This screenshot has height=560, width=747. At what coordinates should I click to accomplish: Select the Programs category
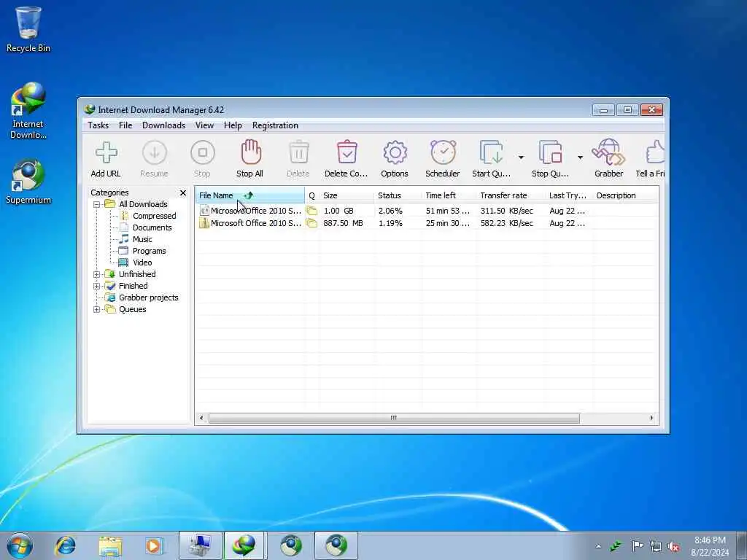click(149, 251)
